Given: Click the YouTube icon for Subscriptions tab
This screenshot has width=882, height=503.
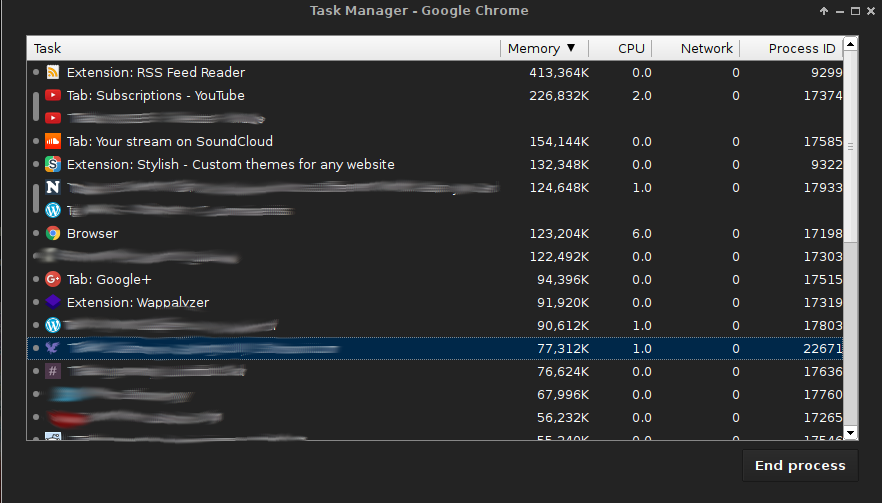Looking at the screenshot, I should click(x=53, y=96).
